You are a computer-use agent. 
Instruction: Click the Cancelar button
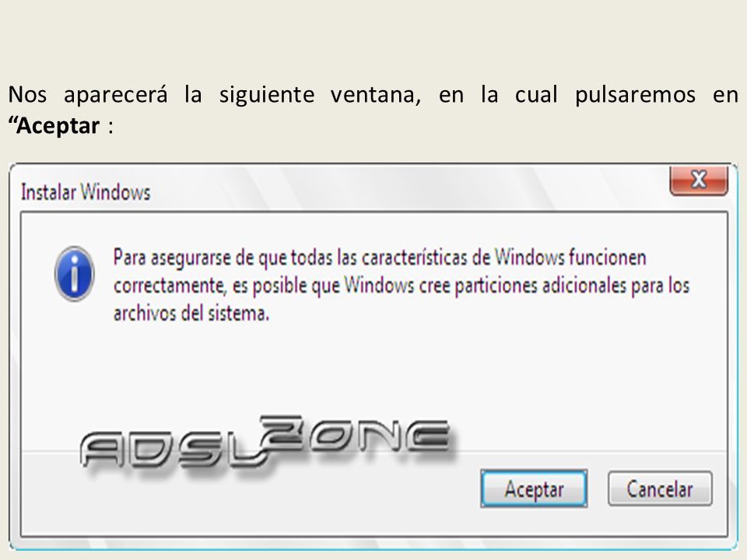[x=660, y=488]
